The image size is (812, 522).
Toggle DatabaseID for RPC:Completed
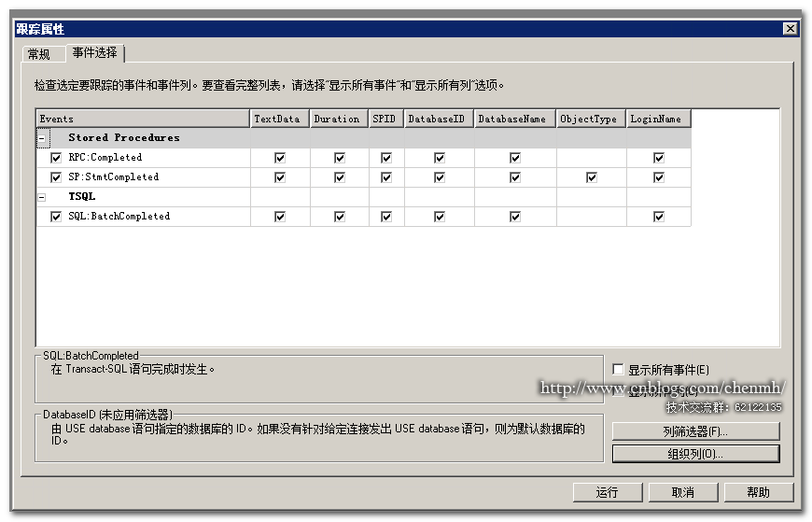click(x=440, y=158)
